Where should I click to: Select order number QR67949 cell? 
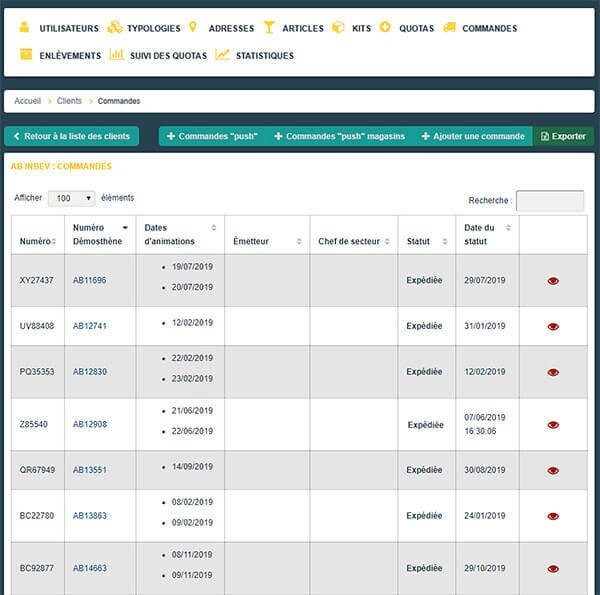[37, 470]
